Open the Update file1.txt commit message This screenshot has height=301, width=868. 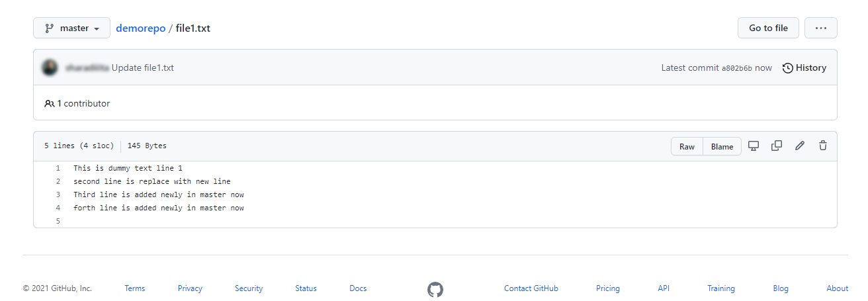(x=142, y=68)
